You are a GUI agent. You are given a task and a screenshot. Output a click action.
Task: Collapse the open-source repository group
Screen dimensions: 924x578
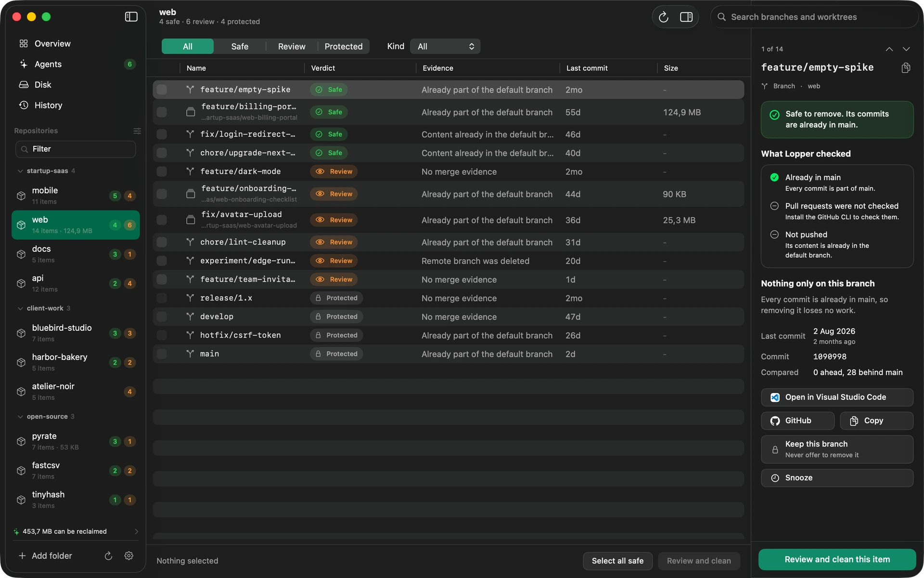pos(20,417)
